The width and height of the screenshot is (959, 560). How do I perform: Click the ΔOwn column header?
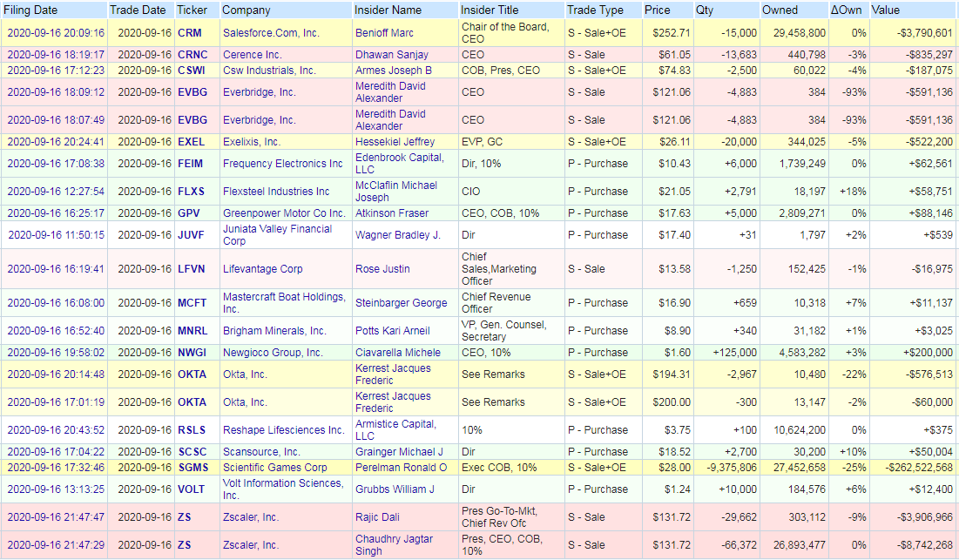[x=846, y=10]
